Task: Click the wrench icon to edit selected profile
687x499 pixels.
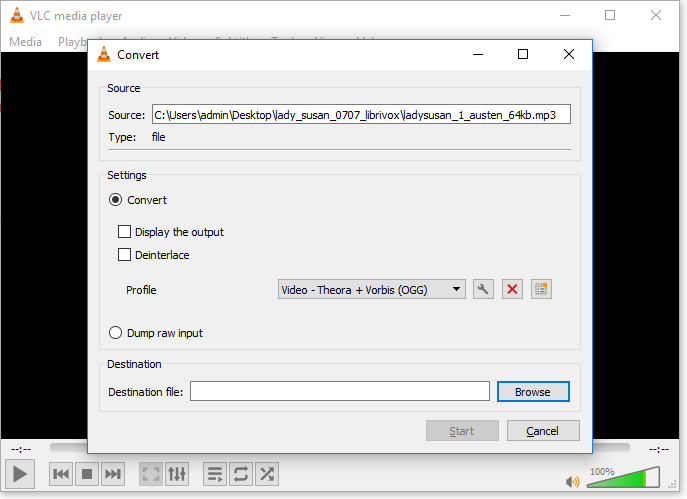Action: pyautogui.click(x=483, y=289)
